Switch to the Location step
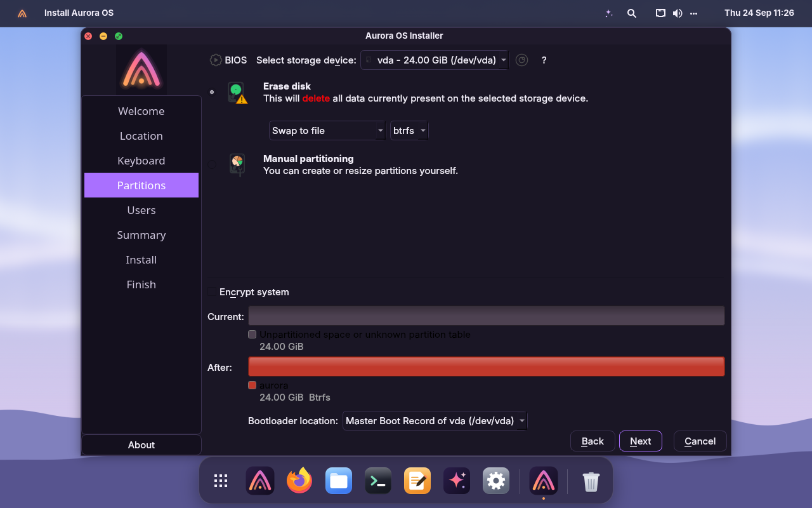812x508 pixels. click(141, 136)
